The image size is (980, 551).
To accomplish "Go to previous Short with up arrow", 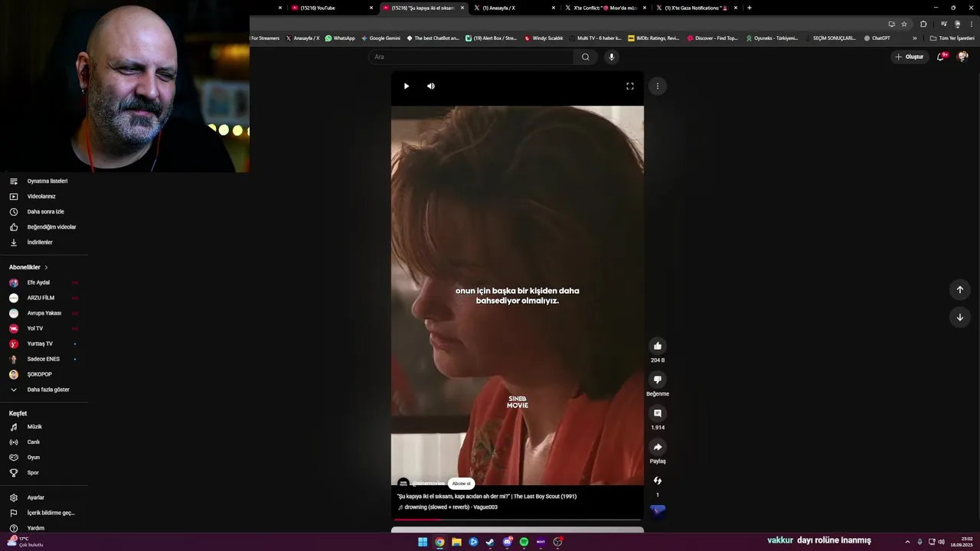I will 960,289.
